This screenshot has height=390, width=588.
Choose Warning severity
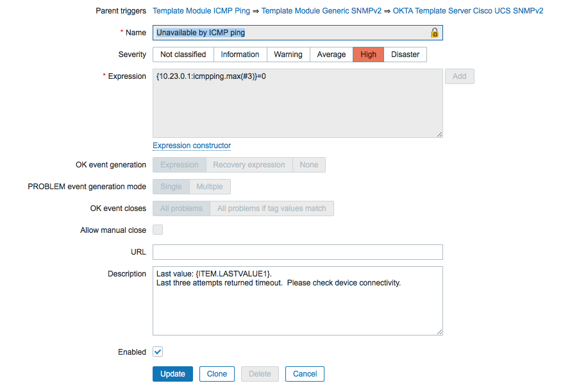click(288, 55)
